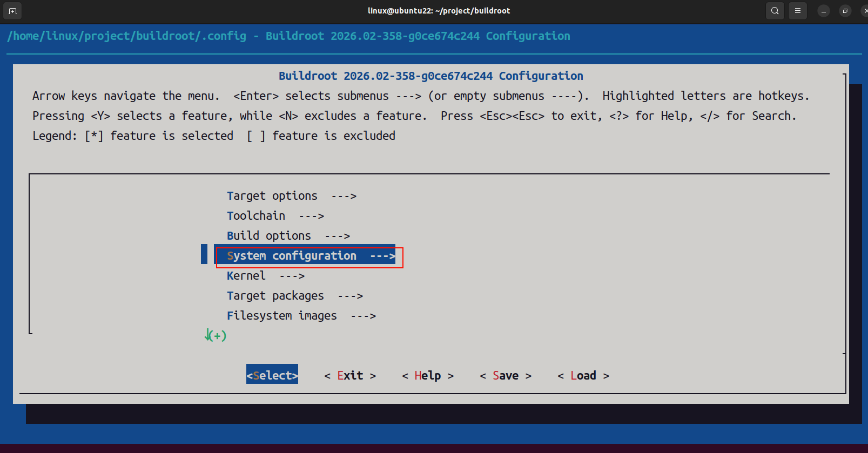Open Toolchain submenu
Screen dimensions: 868x453
point(275,216)
